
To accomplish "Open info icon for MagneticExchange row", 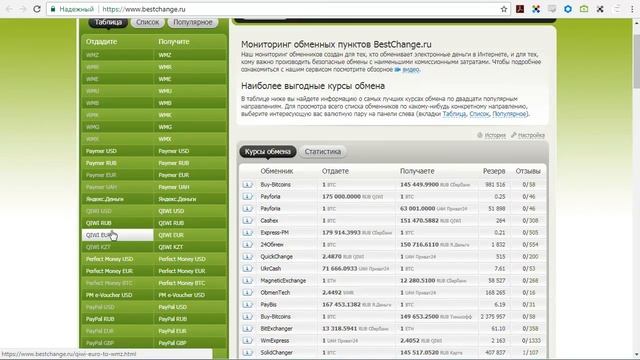I will tap(247, 281).
